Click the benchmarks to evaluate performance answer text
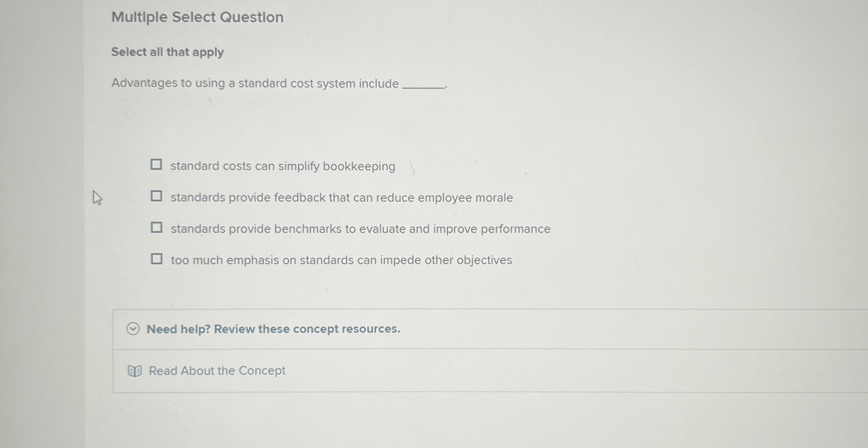Image resolution: width=868 pixels, height=448 pixels. [x=360, y=229]
